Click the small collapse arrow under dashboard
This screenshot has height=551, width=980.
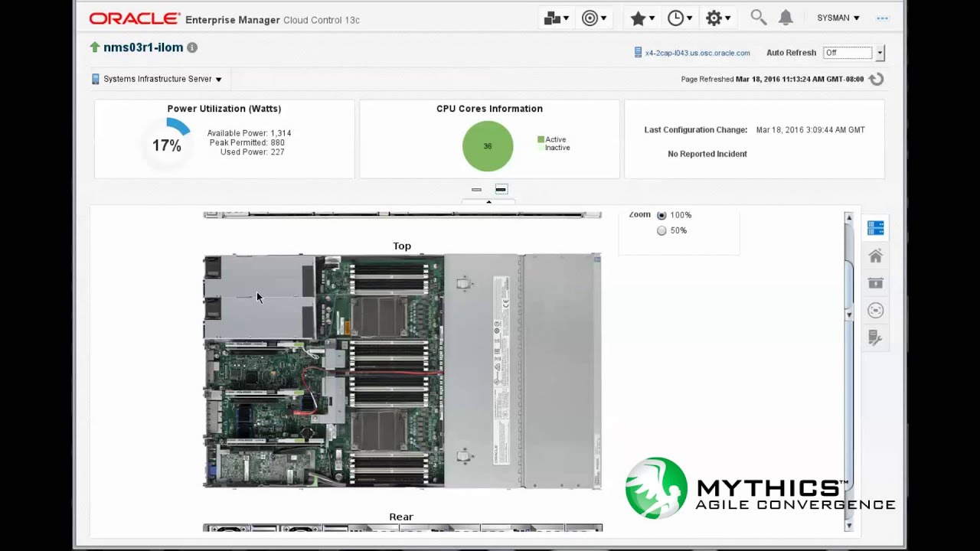[488, 201]
